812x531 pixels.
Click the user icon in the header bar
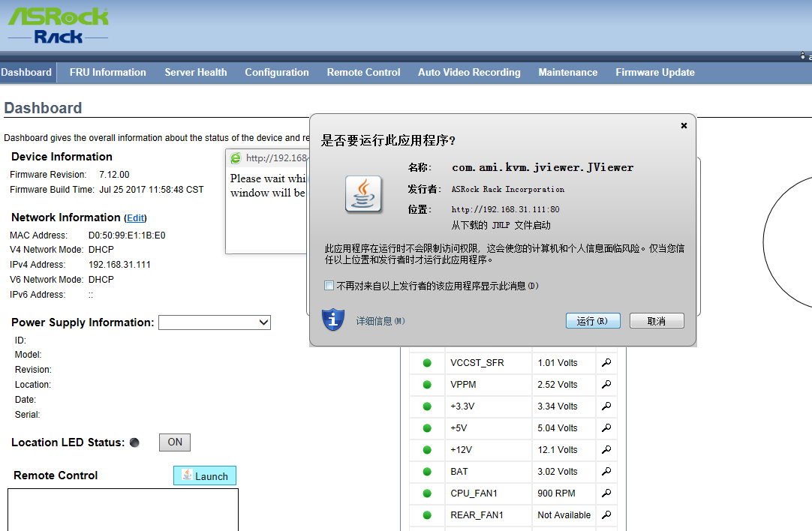pos(803,56)
